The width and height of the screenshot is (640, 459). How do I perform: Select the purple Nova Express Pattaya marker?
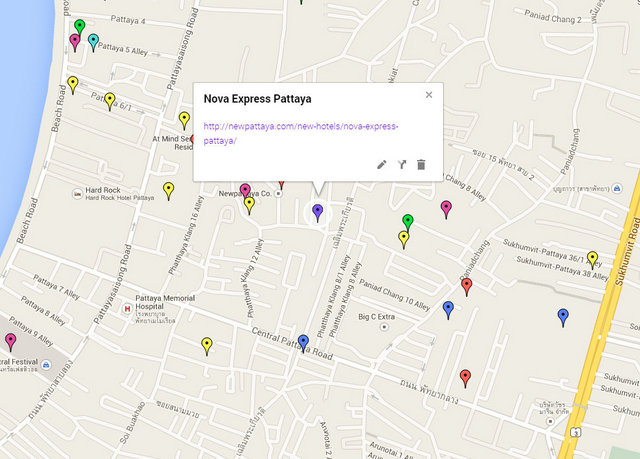tap(318, 213)
